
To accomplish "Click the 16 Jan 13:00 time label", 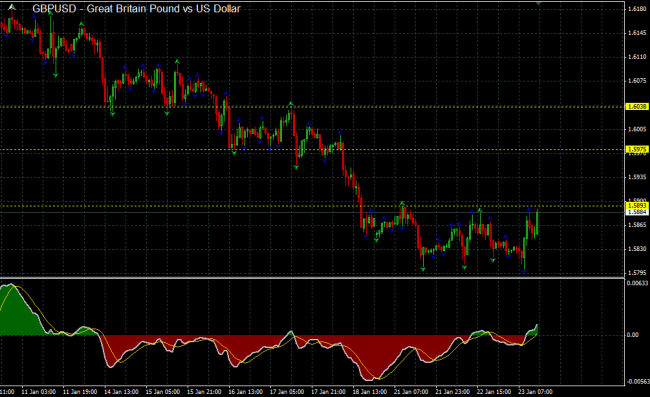I will 245,392.
